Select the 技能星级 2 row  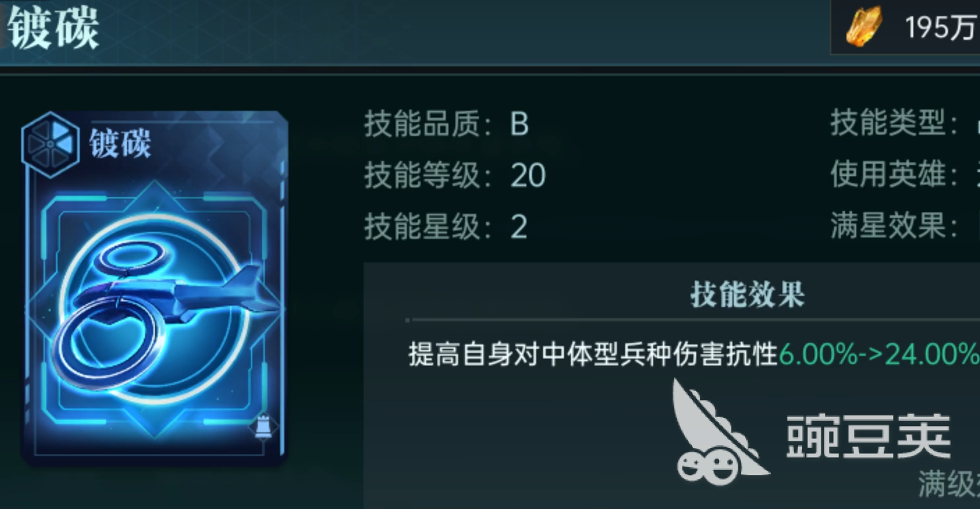click(x=446, y=226)
